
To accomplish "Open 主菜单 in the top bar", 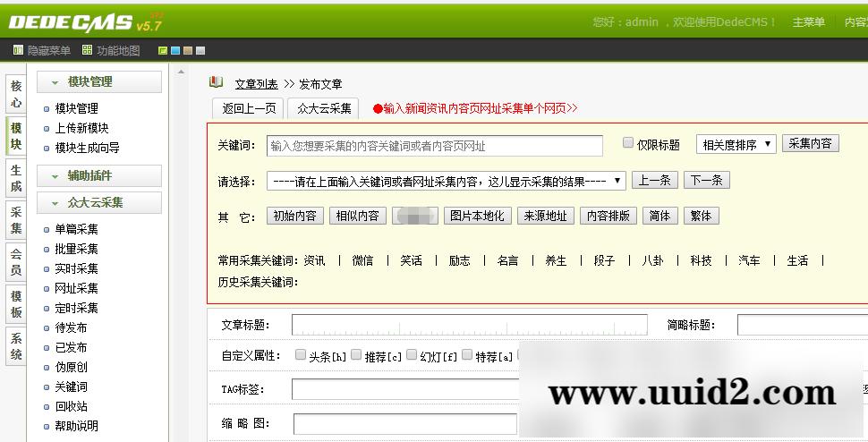I will point(808,22).
